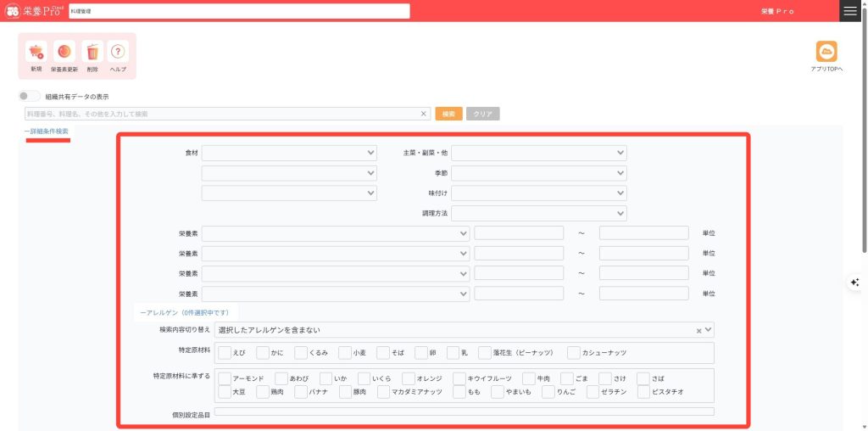The height and width of the screenshot is (431, 868).
Task: Check the 牛肉 checkbox
Action: click(529, 378)
